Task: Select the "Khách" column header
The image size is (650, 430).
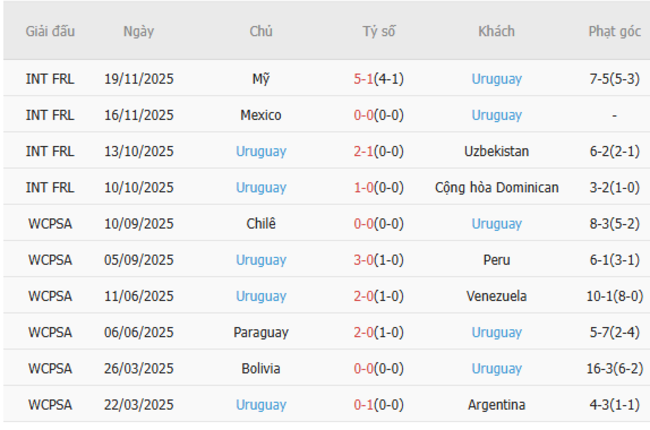Action: 497,31
